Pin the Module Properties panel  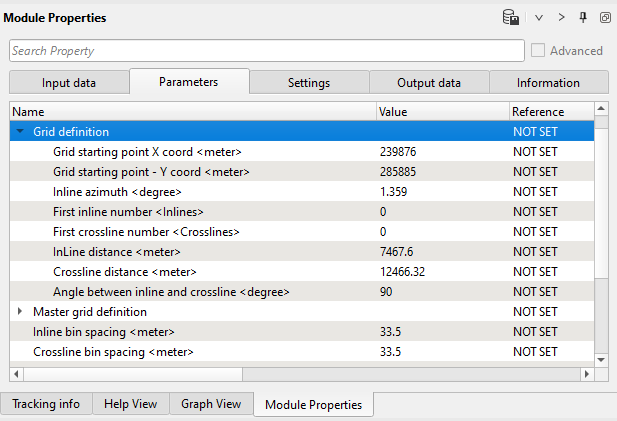click(x=583, y=18)
